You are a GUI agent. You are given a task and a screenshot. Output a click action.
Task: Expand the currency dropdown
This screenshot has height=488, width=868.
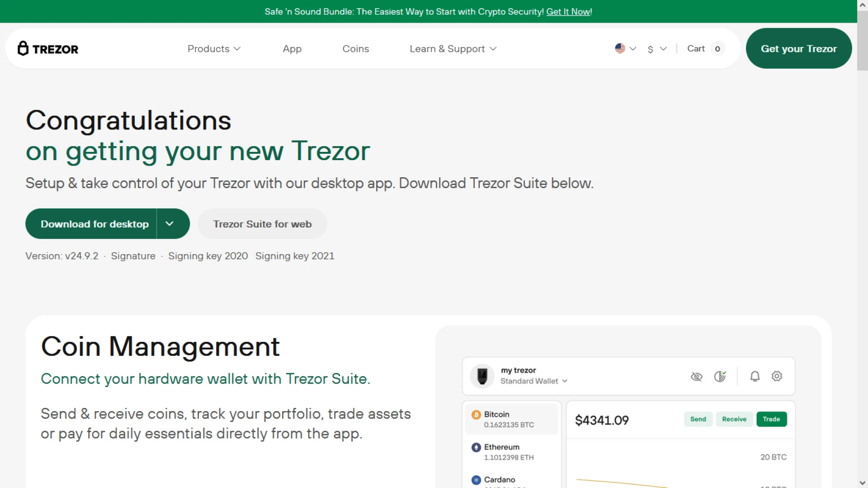pos(656,49)
